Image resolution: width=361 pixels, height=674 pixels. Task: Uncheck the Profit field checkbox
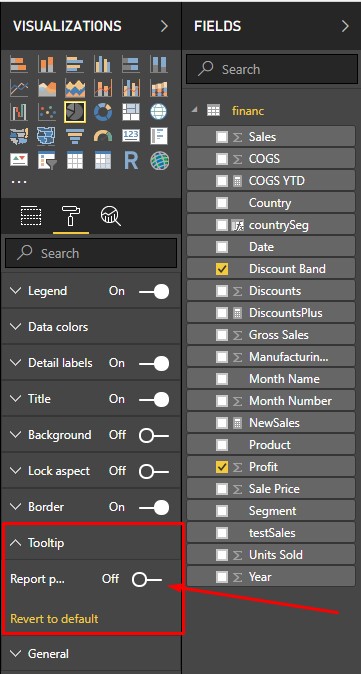(222, 467)
